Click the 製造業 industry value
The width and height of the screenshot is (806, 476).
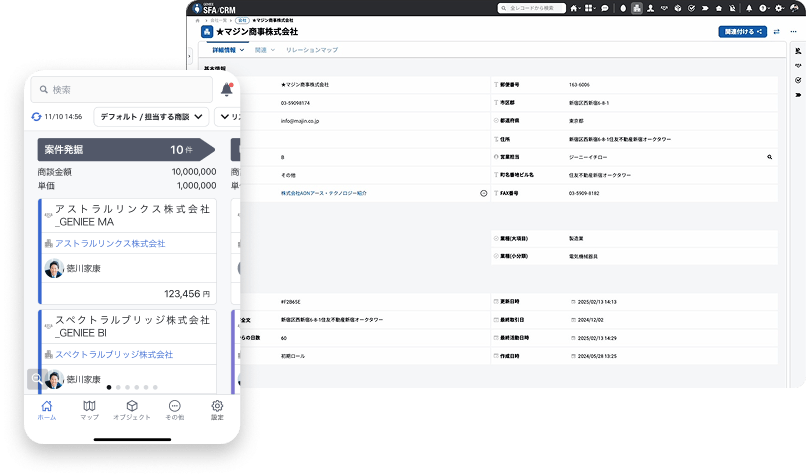click(576, 239)
